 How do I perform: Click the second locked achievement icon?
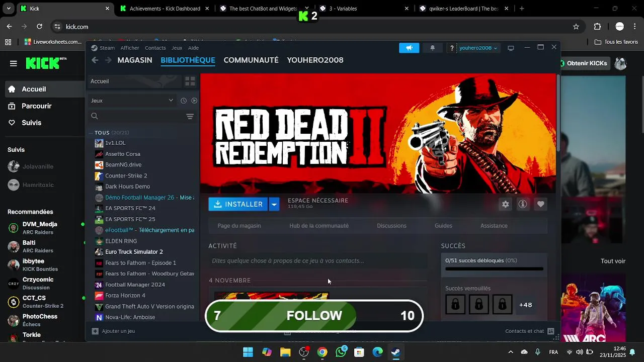[x=478, y=305]
